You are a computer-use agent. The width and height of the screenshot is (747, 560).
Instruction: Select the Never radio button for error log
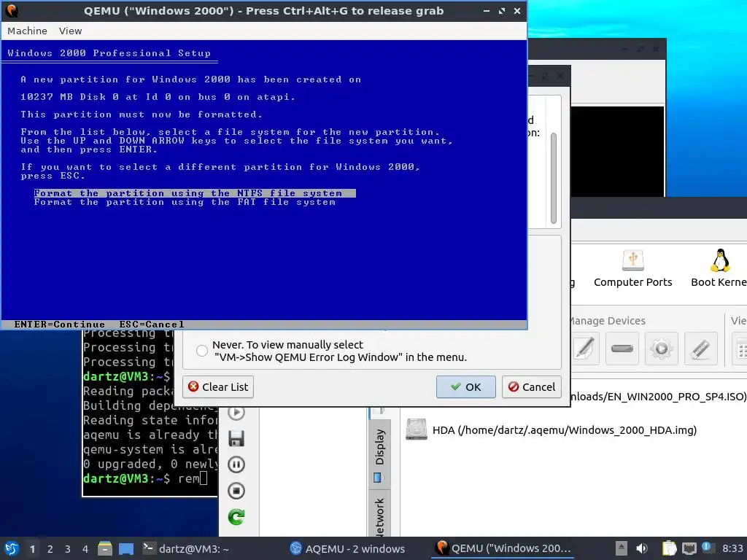tap(202, 351)
